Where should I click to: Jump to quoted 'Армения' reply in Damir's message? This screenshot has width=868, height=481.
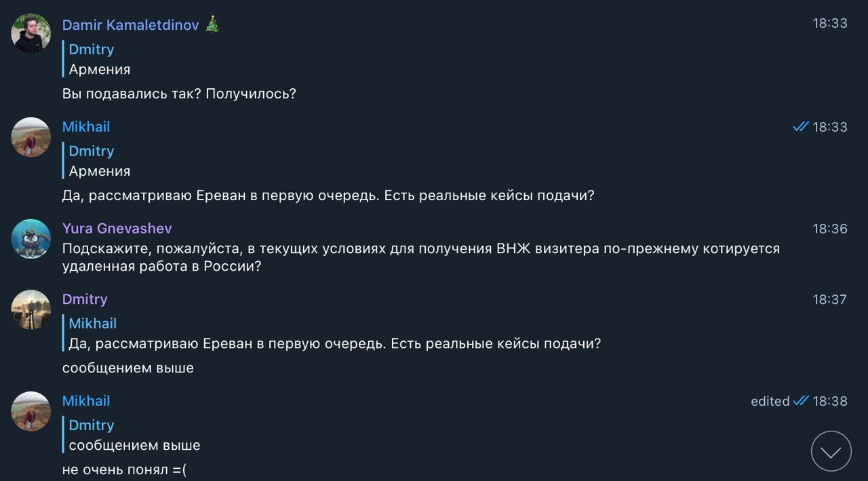click(x=99, y=60)
